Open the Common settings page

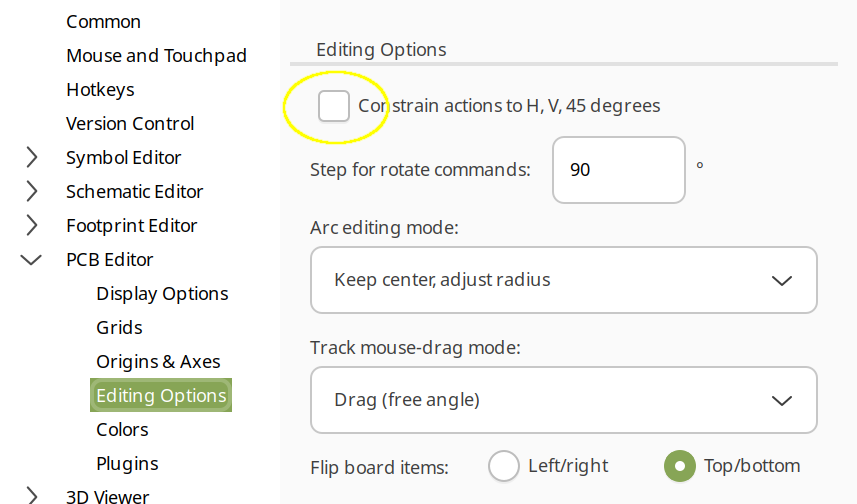[103, 21]
